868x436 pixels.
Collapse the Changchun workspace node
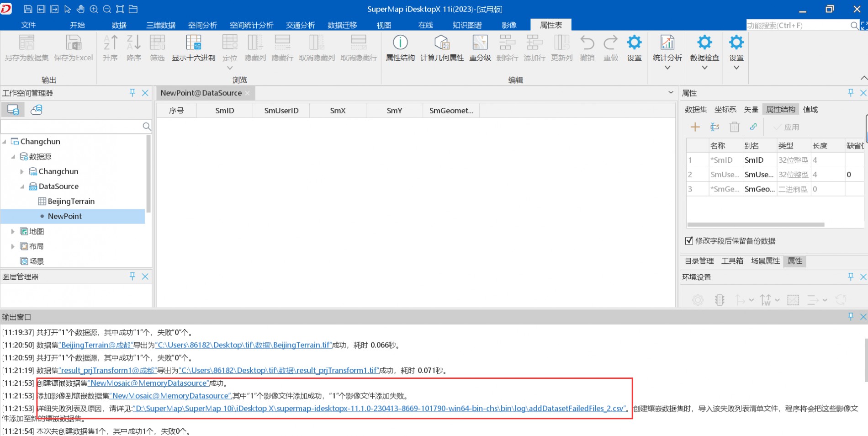(x=4, y=142)
